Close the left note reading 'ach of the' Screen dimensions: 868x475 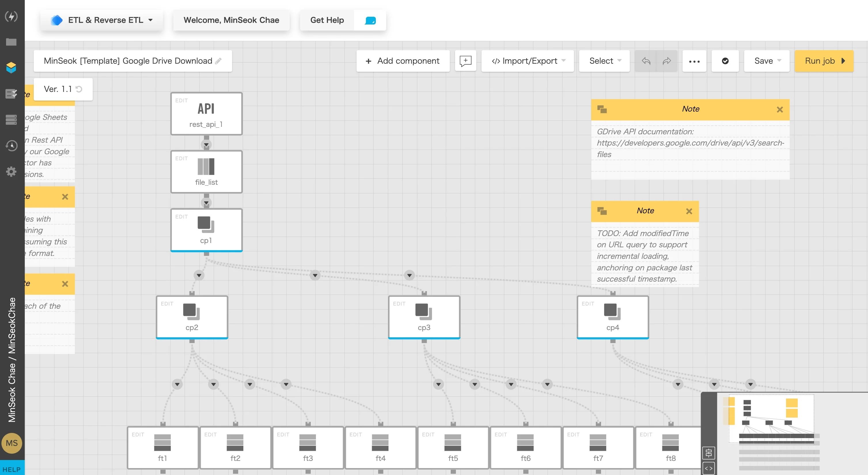coord(65,284)
